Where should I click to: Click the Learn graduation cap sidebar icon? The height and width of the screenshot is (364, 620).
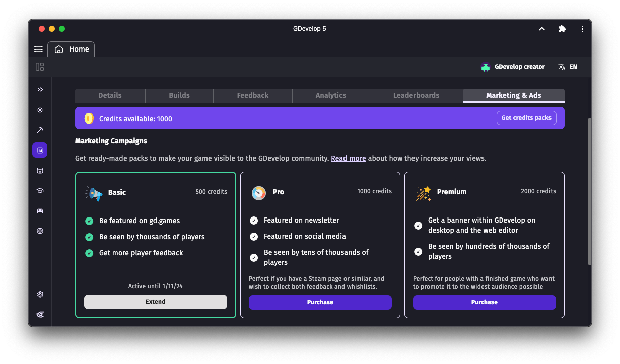point(40,191)
